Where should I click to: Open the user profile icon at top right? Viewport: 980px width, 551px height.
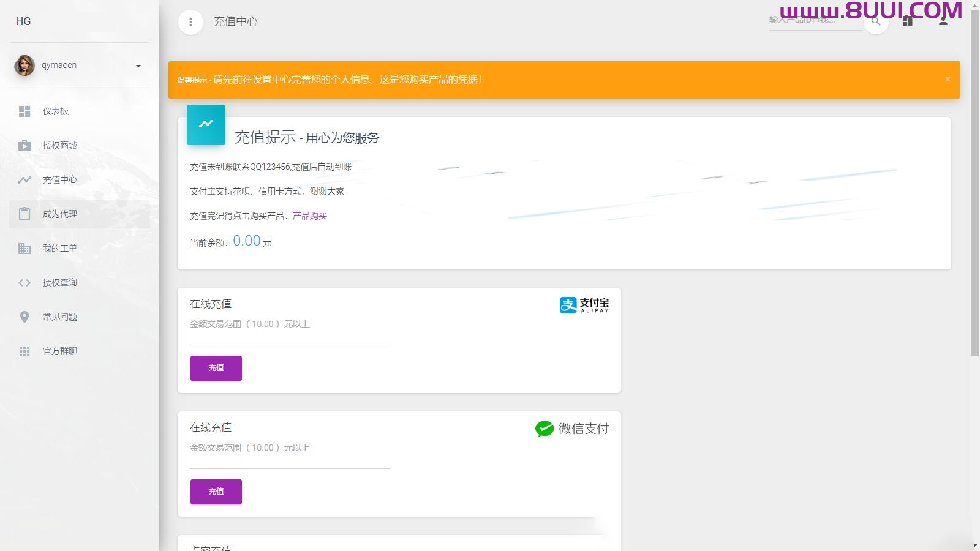tap(943, 21)
